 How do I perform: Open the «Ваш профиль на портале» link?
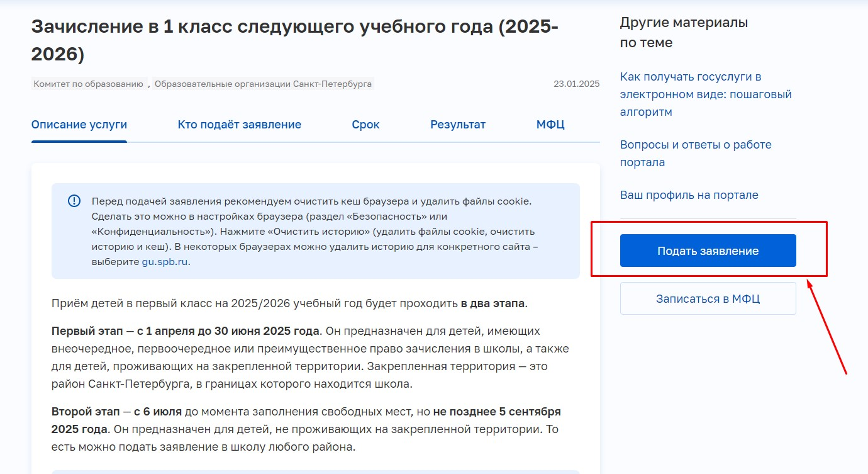pos(689,195)
